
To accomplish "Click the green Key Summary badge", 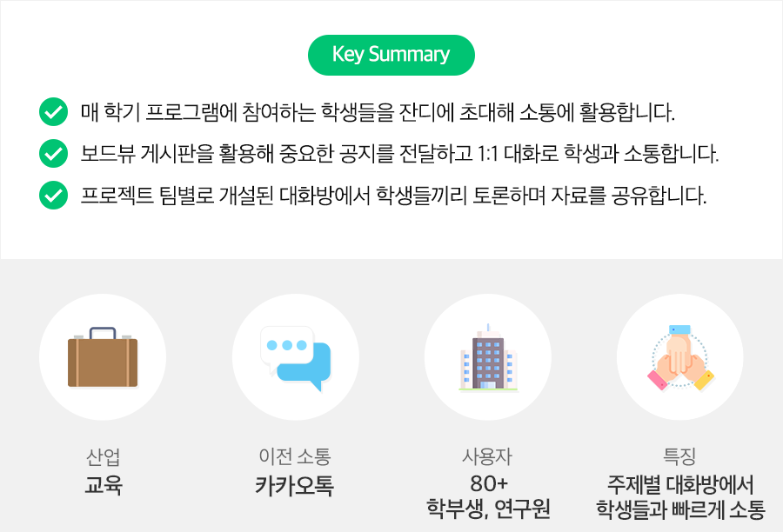I will pos(391,55).
